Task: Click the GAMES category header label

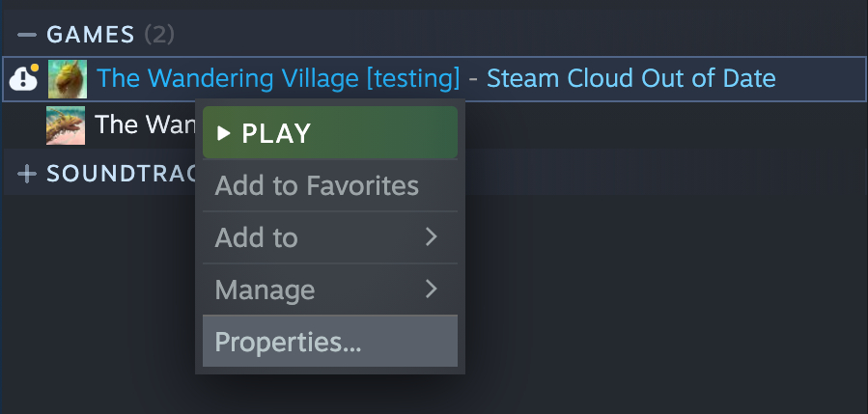Action: click(91, 35)
